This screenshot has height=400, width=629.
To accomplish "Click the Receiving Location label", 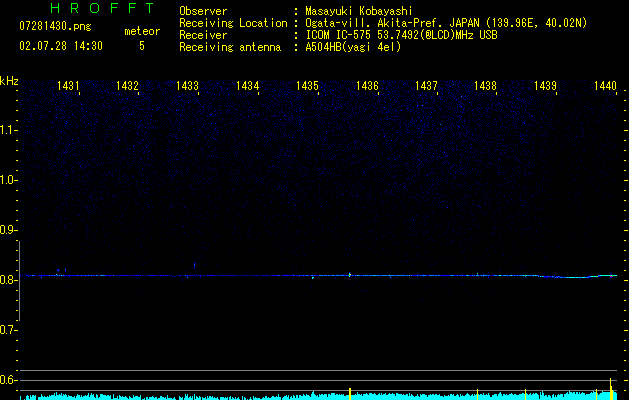I will [x=233, y=23].
